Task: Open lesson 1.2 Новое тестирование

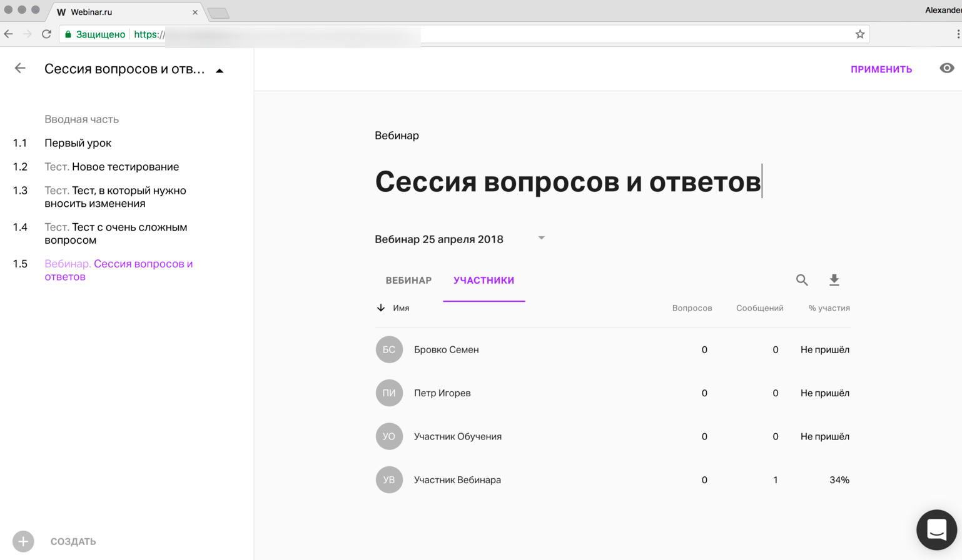Action: (x=111, y=167)
